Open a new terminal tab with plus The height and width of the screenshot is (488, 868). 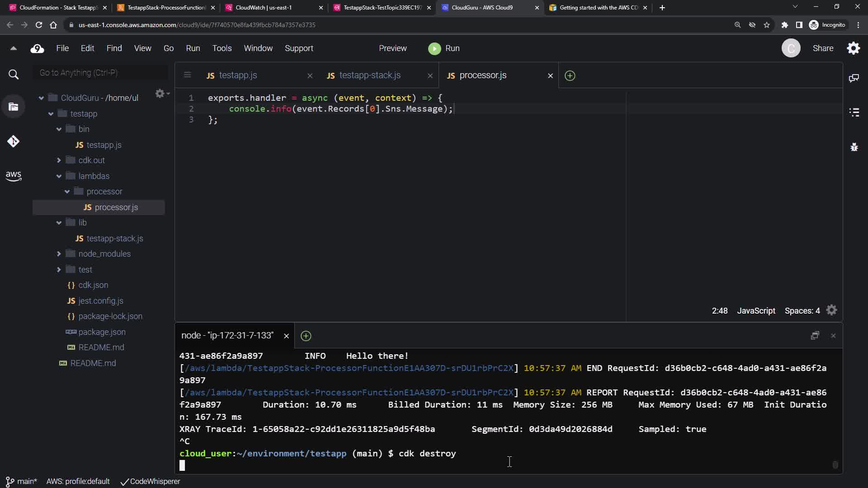point(306,336)
